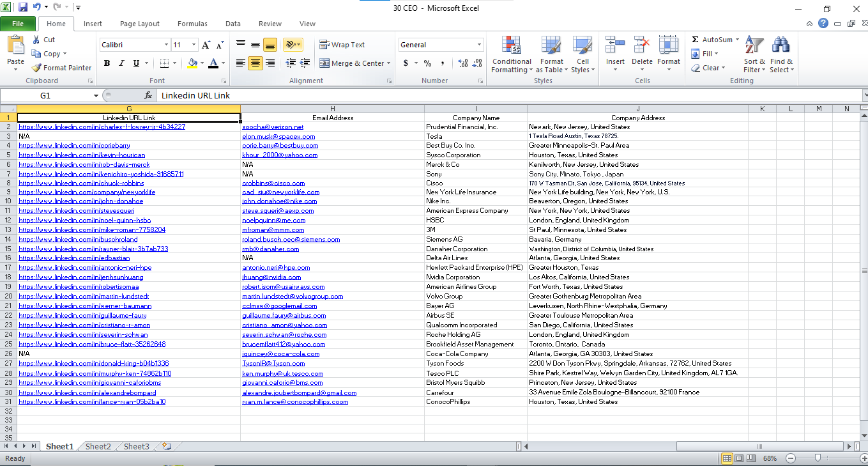Screen dimensions: 868x466
Task: Click Increase Decimal icon
Action: 462,63
